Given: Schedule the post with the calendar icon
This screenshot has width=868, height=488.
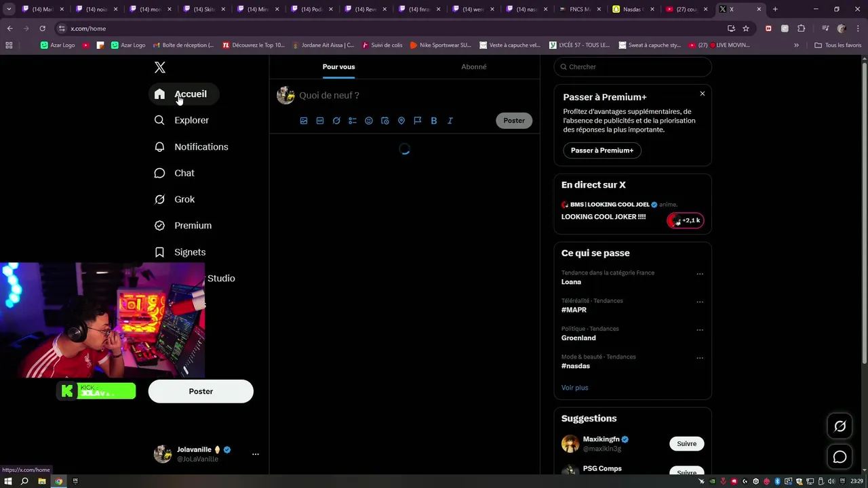Looking at the screenshot, I should [x=385, y=121].
